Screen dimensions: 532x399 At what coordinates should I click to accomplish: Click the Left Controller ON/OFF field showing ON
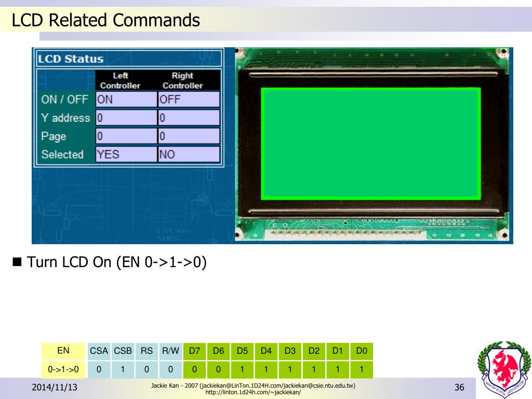point(126,99)
